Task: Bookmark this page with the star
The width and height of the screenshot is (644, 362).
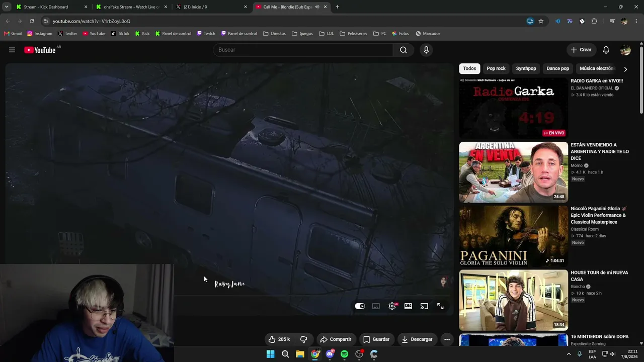Action: coord(541,21)
